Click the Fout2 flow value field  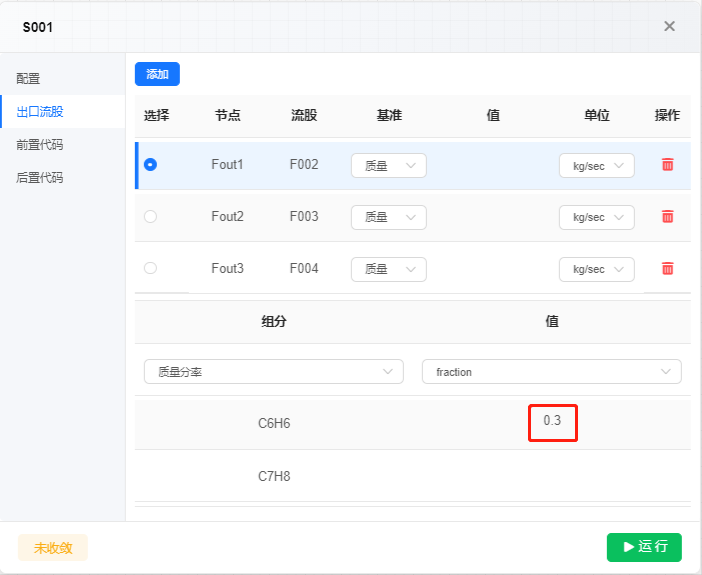click(492, 217)
